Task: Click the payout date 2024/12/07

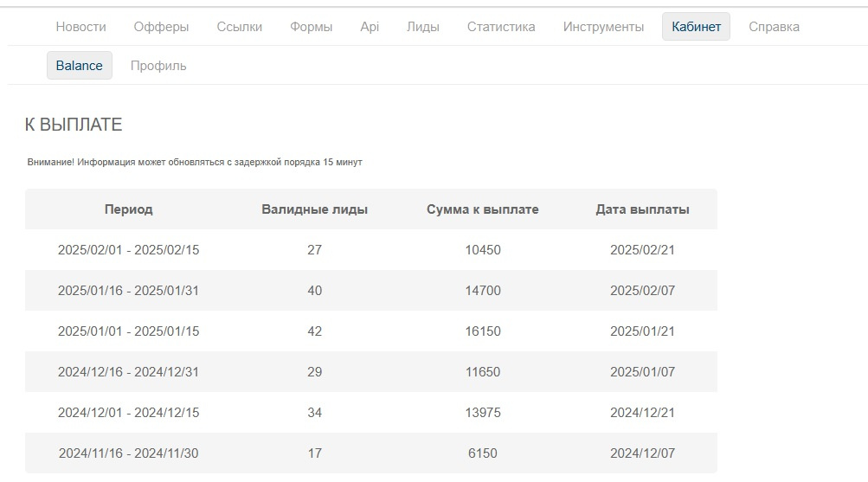Action: [x=642, y=453]
